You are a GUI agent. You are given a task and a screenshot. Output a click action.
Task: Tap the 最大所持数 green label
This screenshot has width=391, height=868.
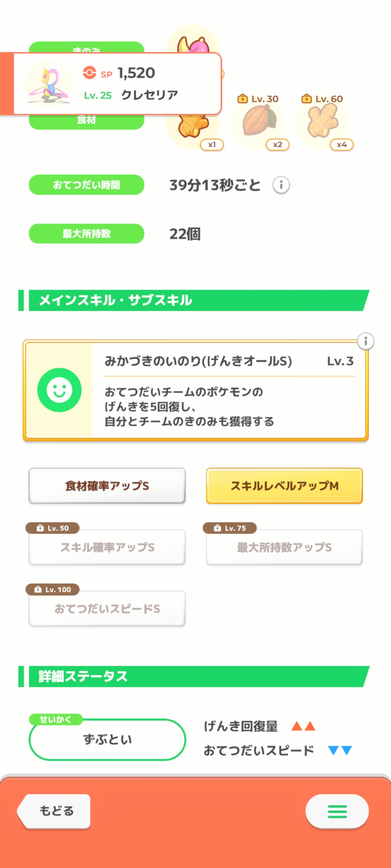tap(87, 234)
